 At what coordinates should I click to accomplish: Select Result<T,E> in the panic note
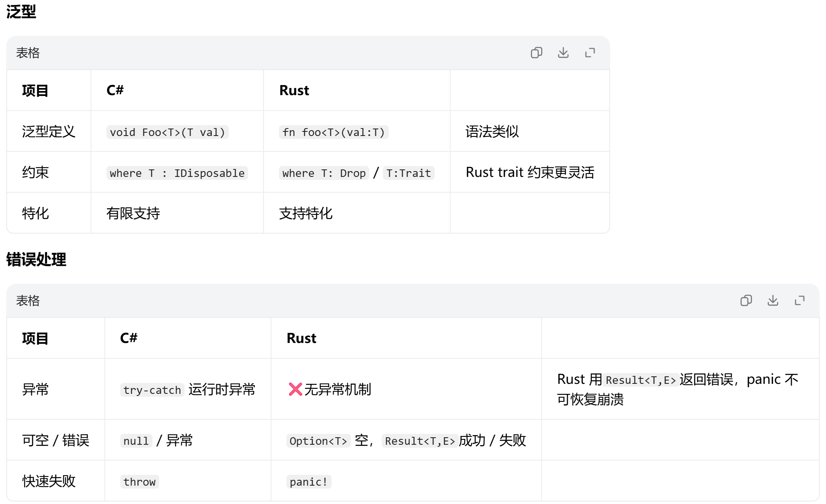tap(641, 380)
